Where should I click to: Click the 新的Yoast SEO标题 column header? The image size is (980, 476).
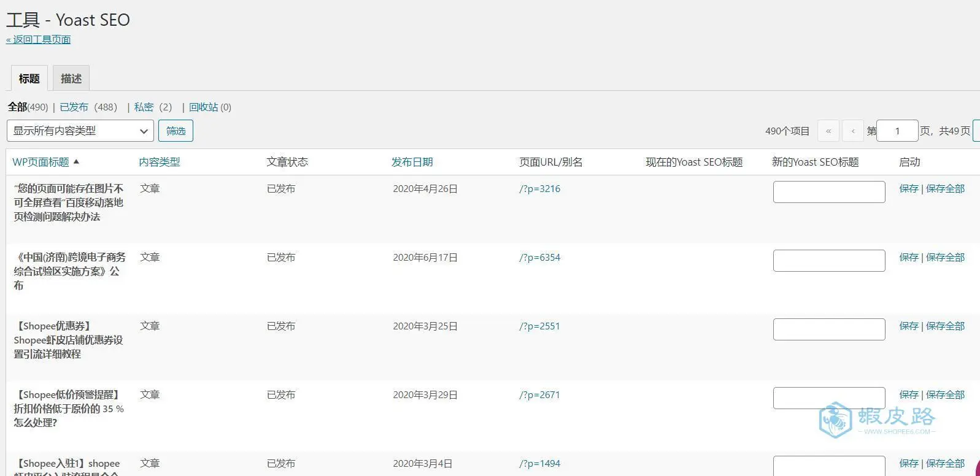(x=815, y=162)
